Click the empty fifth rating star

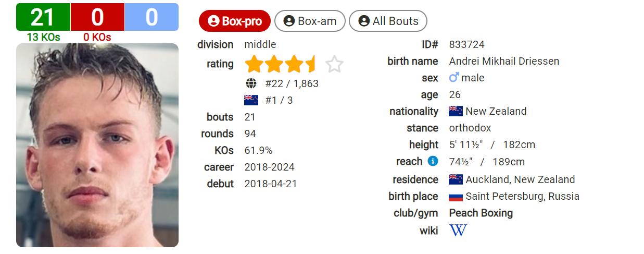(x=335, y=65)
